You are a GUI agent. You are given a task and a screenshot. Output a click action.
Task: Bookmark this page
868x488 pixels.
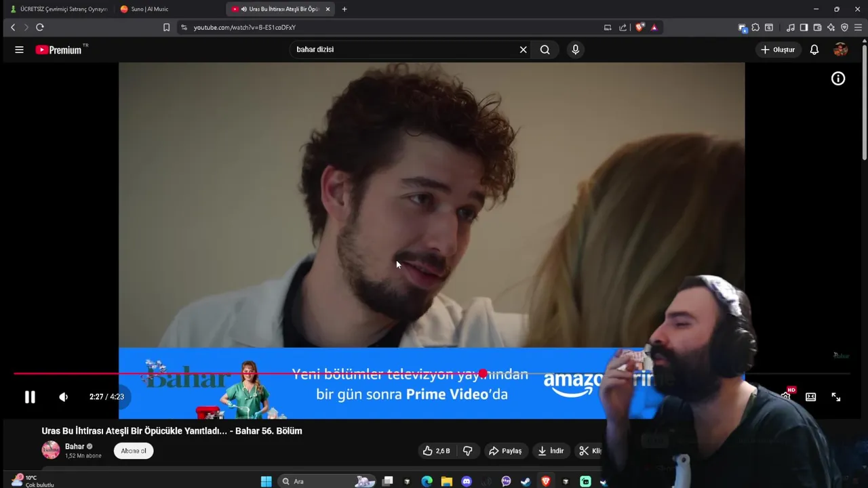[x=166, y=27]
